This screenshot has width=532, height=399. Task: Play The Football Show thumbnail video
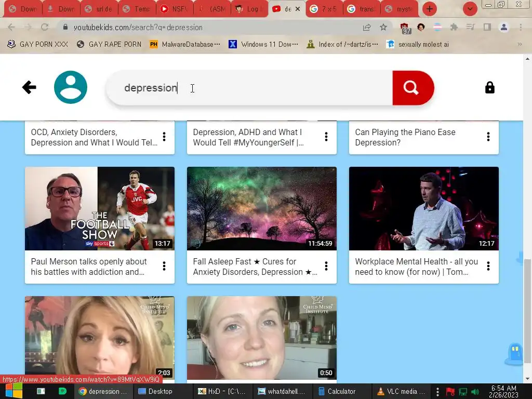(100, 208)
